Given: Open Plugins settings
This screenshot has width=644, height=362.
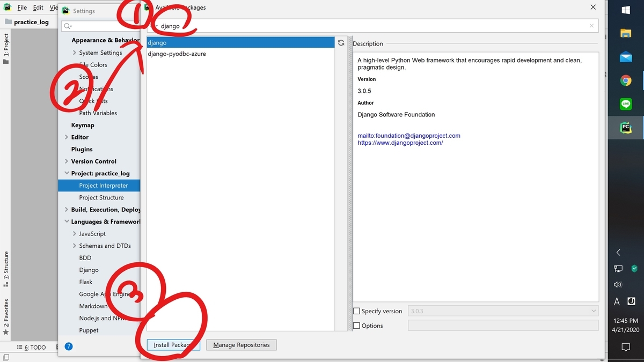Looking at the screenshot, I should 82,149.
